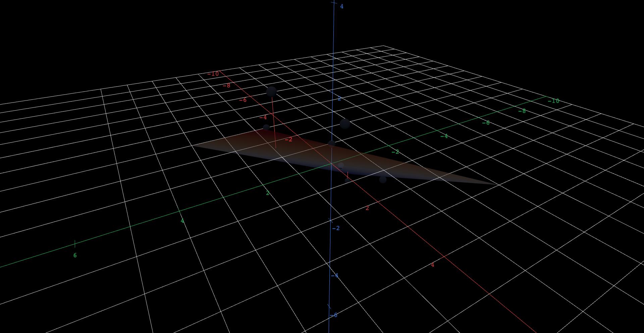Click the red axis label -6
The width and height of the screenshot is (644, 333).
pyautogui.click(x=243, y=100)
